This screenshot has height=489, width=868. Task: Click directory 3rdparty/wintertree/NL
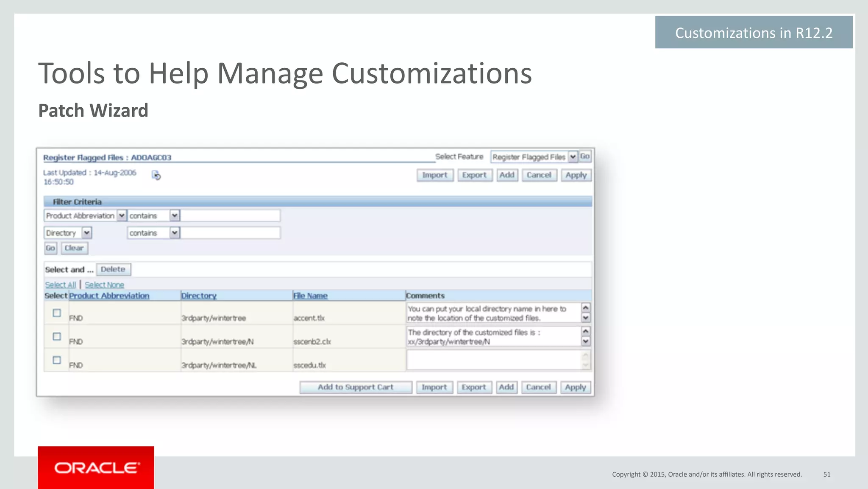219,365
